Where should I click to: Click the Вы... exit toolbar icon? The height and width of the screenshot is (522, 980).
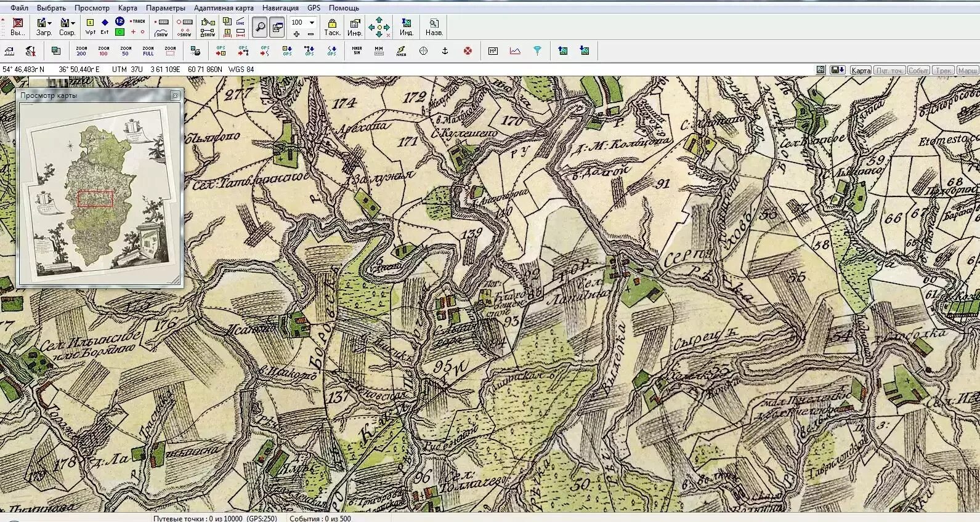pyautogui.click(x=18, y=27)
